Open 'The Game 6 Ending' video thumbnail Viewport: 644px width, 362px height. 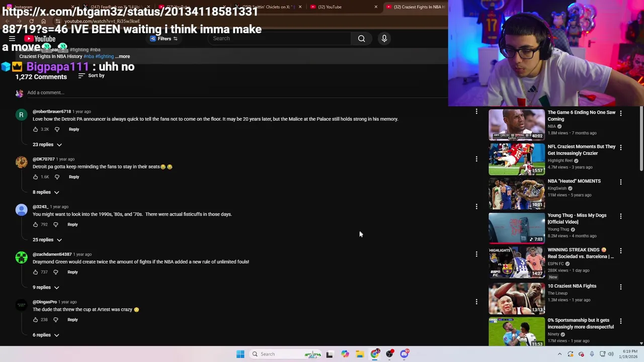pyautogui.click(x=517, y=124)
